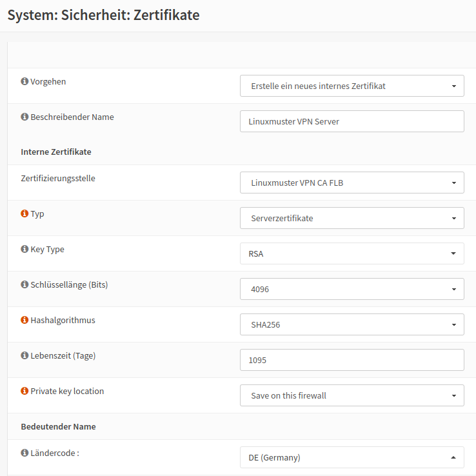Click info icon next to Ländercode
Viewport: 476px width, 476px height.
[25, 453]
